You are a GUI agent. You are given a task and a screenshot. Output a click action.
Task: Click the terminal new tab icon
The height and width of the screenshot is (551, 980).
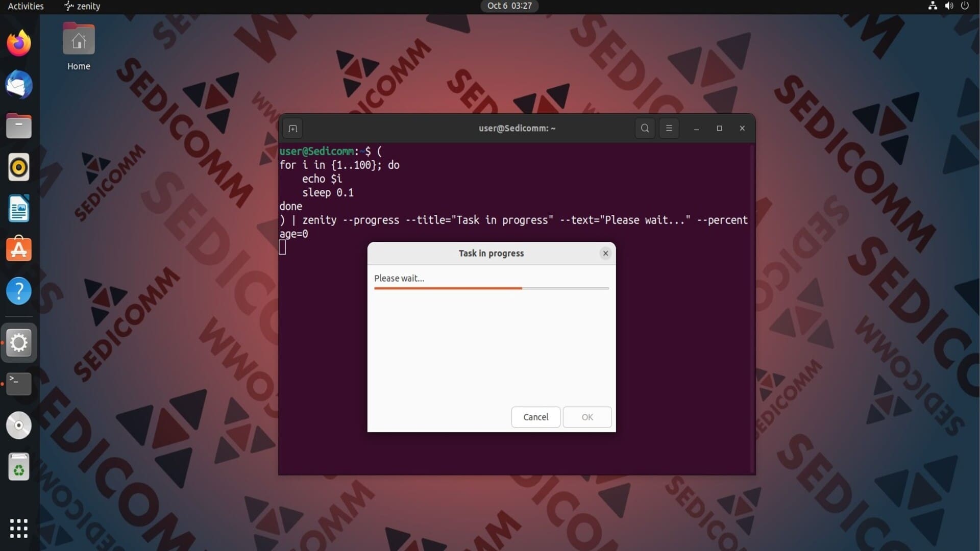click(292, 129)
